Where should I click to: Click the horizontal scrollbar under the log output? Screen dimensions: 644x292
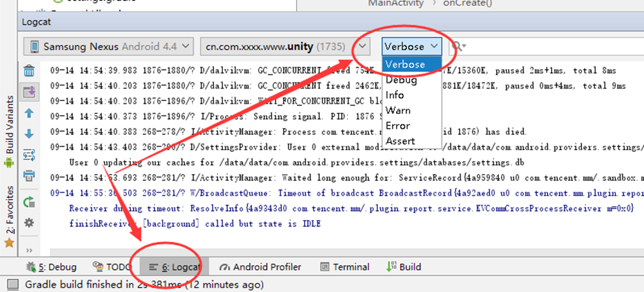coord(347,253)
